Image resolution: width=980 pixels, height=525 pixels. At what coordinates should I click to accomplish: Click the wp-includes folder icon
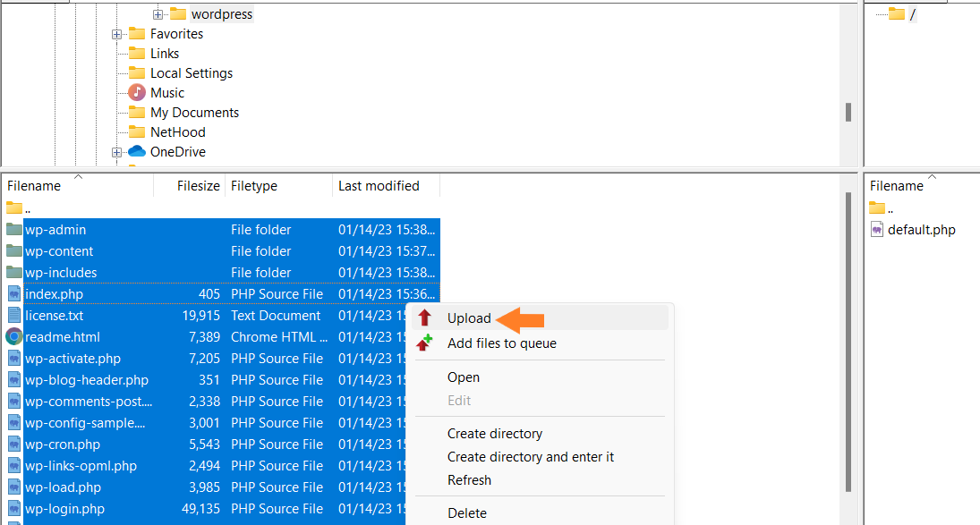(x=13, y=272)
